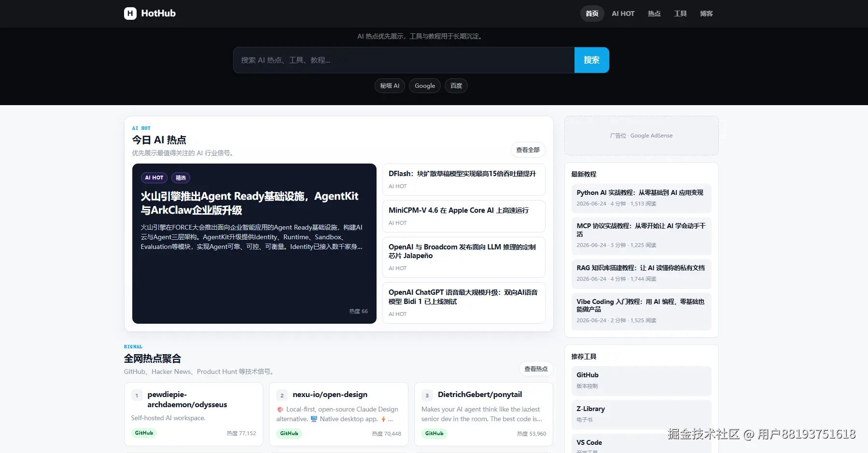This screenshot has height=453, width=868.
Task: Click the blue 搜索 button
Action: click(x=592, y=60)
